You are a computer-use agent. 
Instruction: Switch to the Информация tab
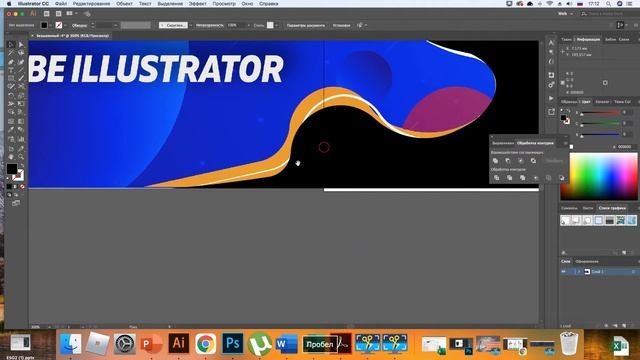[x=588, y=40]
